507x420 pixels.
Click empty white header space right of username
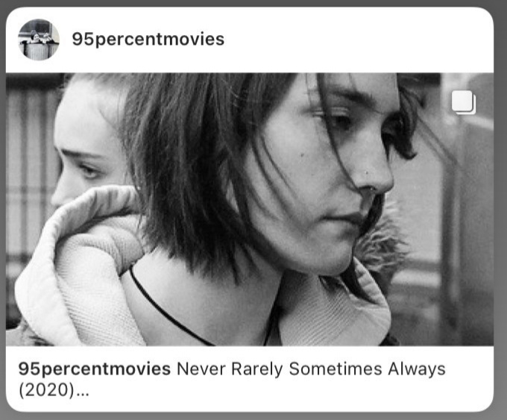click(356, 40)
